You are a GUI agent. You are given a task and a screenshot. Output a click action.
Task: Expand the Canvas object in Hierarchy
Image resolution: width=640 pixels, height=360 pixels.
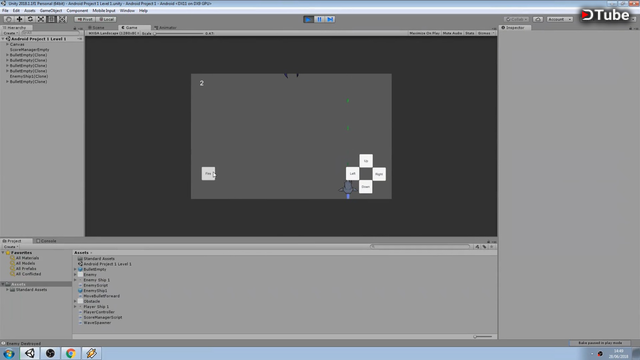7,44
